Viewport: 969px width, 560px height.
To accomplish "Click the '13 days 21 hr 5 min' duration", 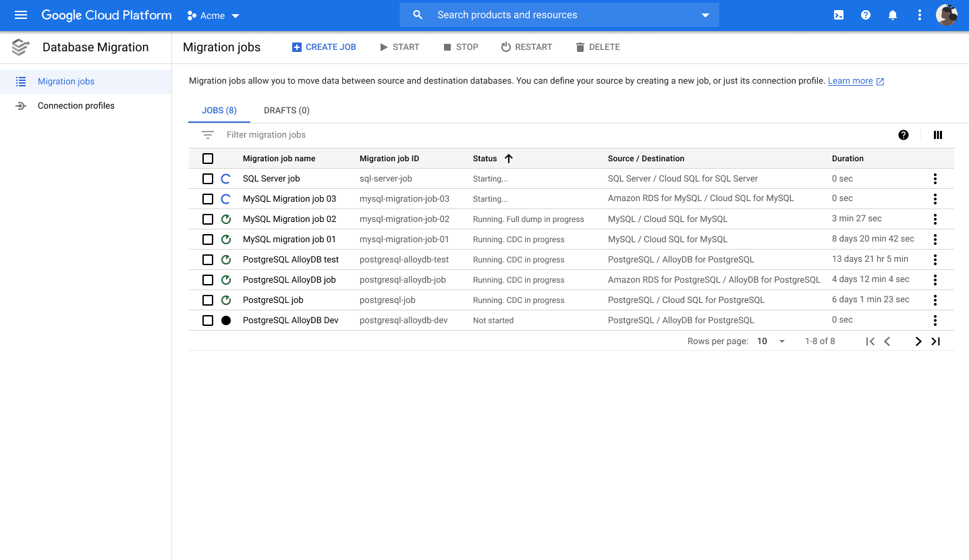I will point(870,259).
